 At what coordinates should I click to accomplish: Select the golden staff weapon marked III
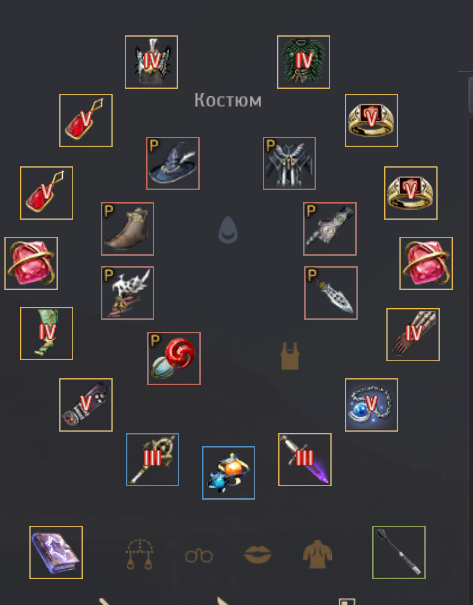[152, 460]
